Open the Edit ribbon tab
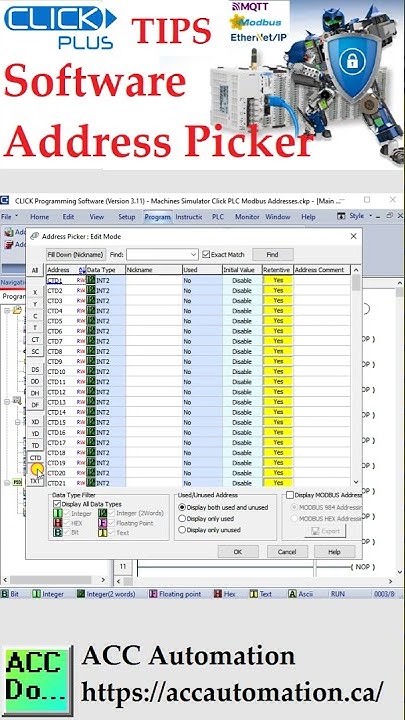The width and height of the screenshot is (405, 720). [68, 217]
